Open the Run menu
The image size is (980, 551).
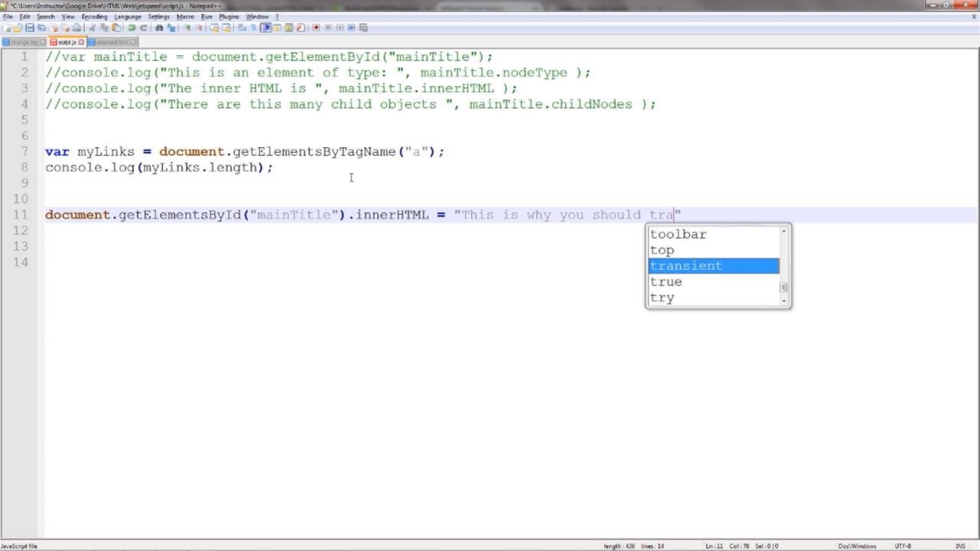pyautogui.click(x=206, y=16)
